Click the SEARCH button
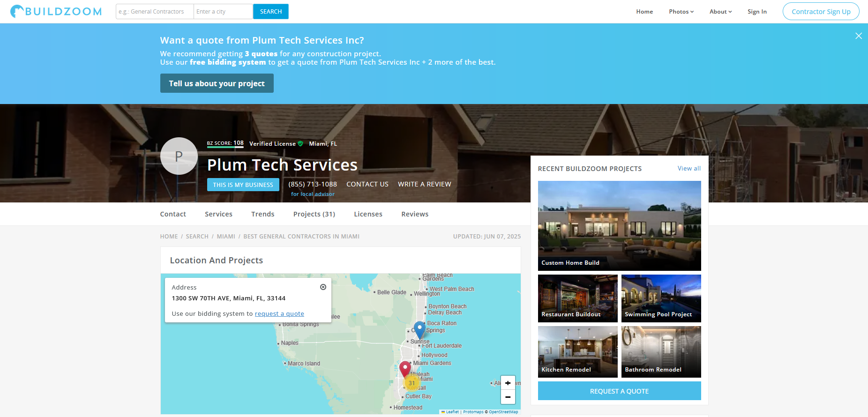The height and width of the screenshot is (417, 868). pos(271,12)
